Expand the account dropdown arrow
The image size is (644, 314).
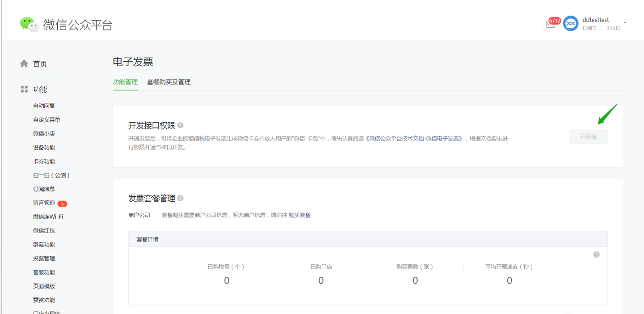point(625,22)
